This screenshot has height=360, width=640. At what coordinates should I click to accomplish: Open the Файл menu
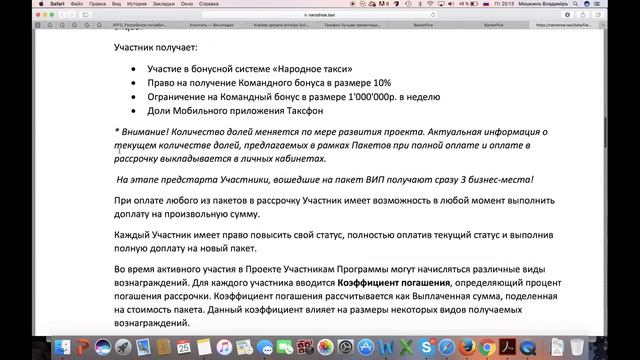76,4
